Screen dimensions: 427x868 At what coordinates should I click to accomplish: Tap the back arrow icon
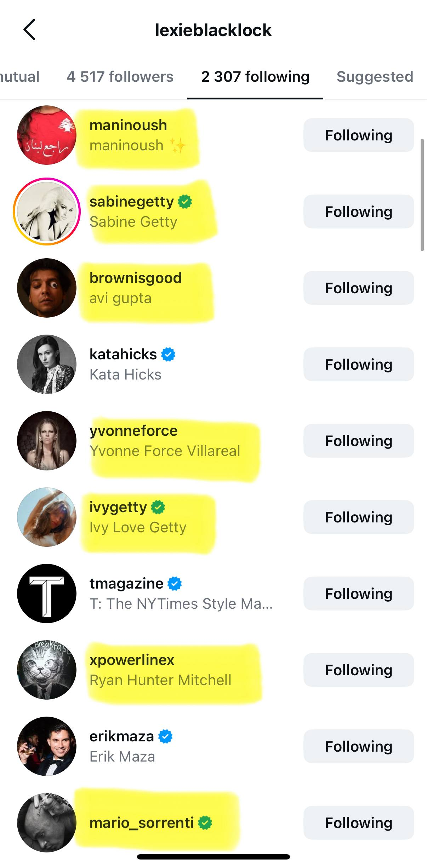[x=29, y=30]
